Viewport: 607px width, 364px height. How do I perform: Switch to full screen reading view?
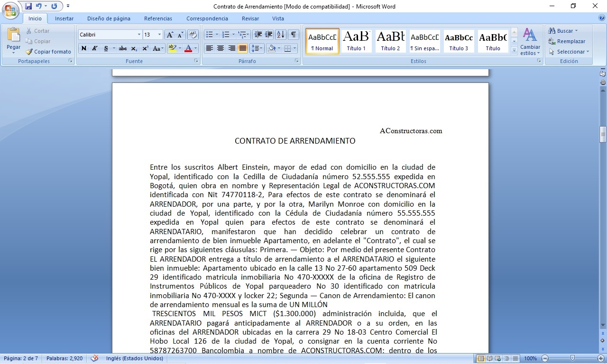pos(490,358)
